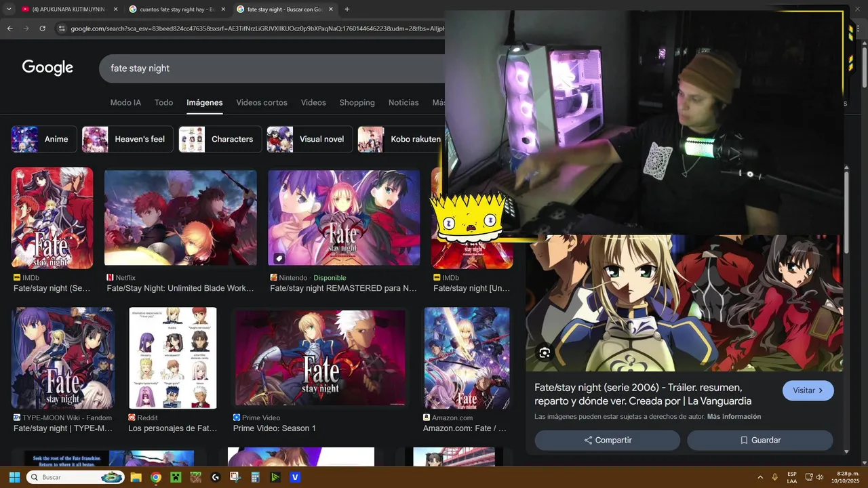Click the 'fate stay night' search box
Image resolution: width=868 pixels, height=488 pixels.
point(271,68)
